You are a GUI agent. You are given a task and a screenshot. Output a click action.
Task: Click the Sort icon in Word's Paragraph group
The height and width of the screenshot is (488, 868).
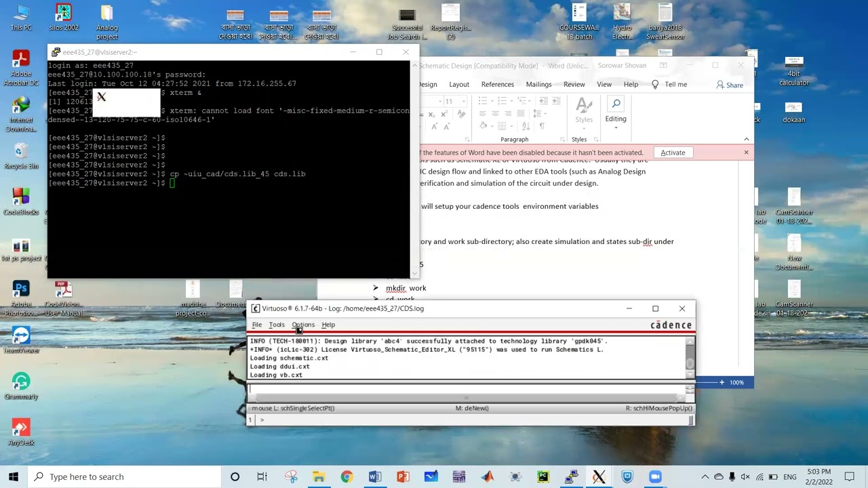pyautogui.click(x=526, y=126)
